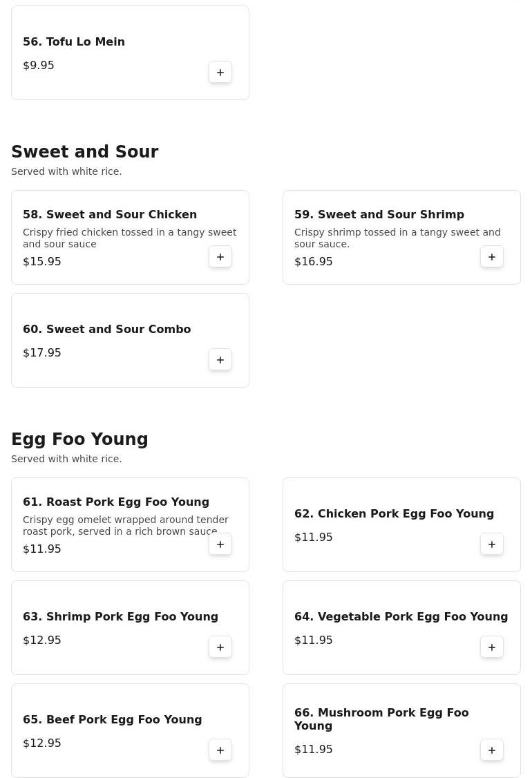The width and height of the screenshot is (532, 778).
Task: Add Tofu Lo Mein to order
Action: (x=220, y=73)
